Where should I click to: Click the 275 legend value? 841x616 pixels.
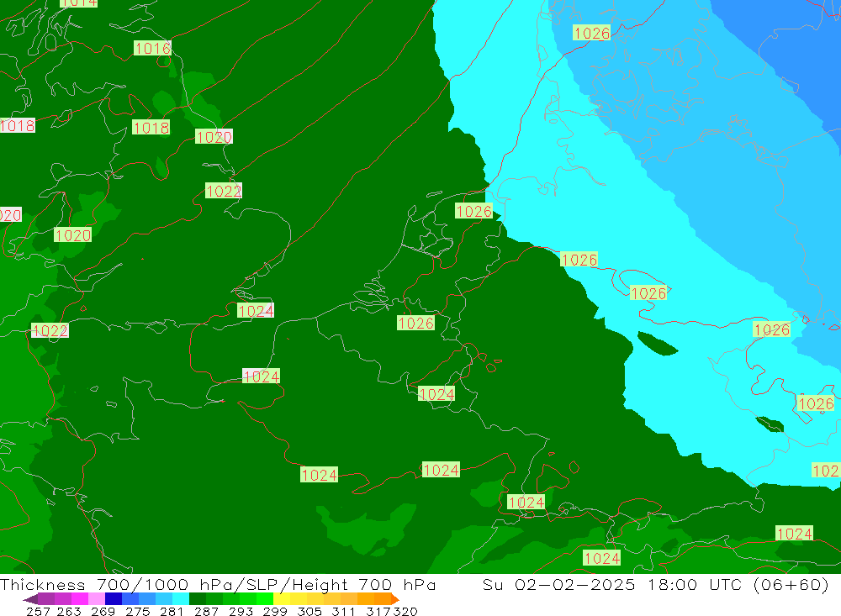click(138, 611)
